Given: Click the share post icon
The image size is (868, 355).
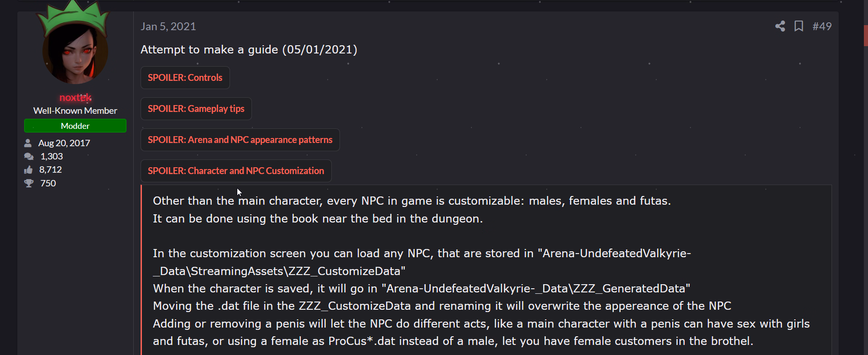Looking at the screenshot, I should pyautogui.click(x=780, y=26).
